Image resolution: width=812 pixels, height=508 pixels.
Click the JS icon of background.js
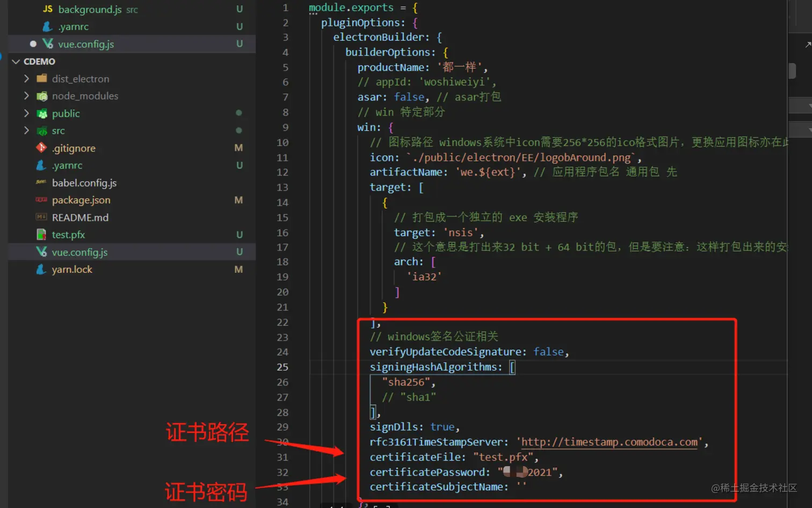(x=48, y=9)
